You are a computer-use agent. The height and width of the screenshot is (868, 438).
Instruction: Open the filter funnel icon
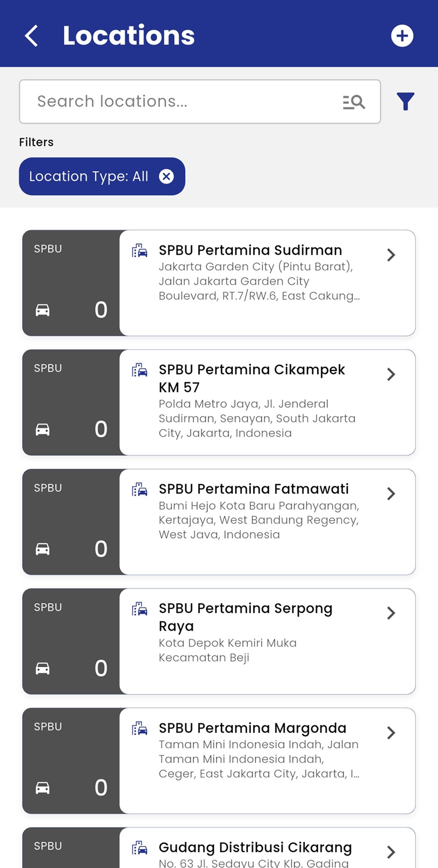pos(405,101)
